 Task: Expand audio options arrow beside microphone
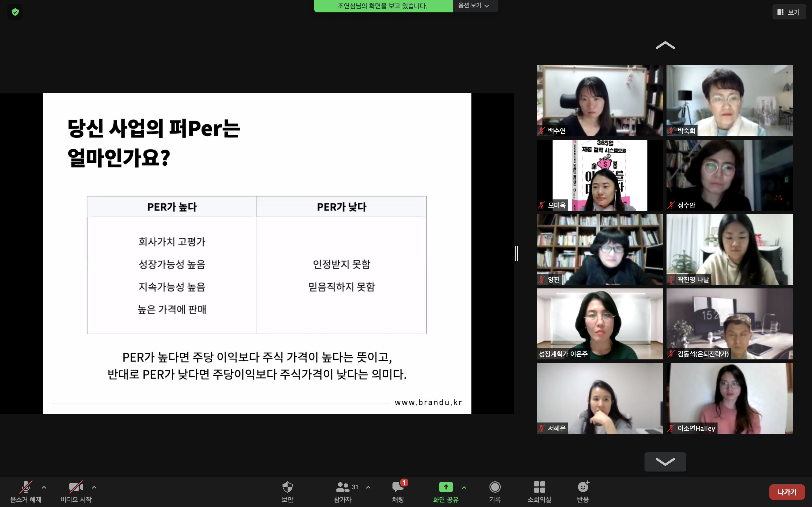click(x=44, y=487)
